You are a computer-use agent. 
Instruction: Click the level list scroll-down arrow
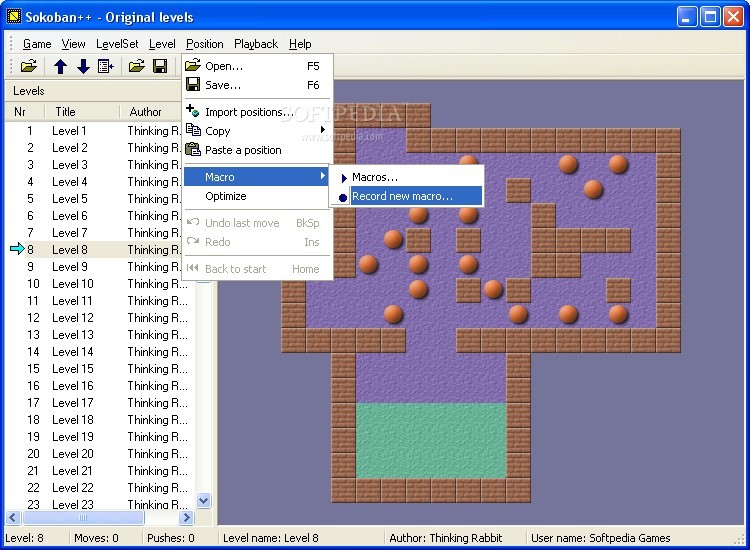pos(204,501)
